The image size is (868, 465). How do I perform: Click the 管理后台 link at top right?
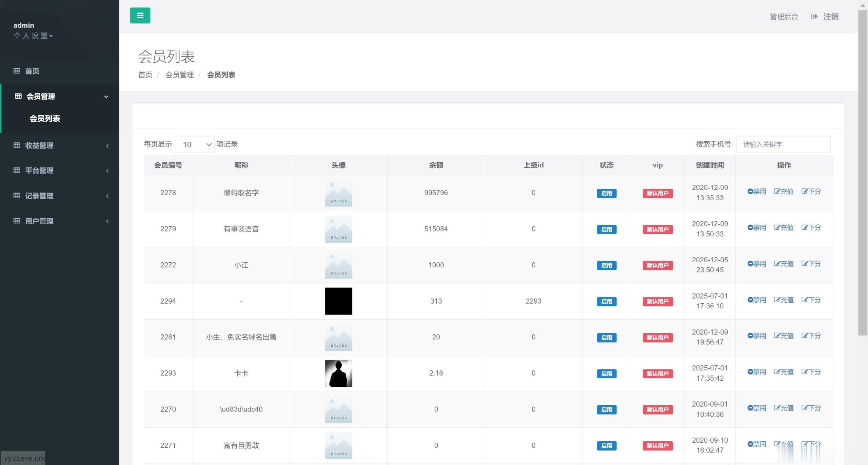click(784, 16)
